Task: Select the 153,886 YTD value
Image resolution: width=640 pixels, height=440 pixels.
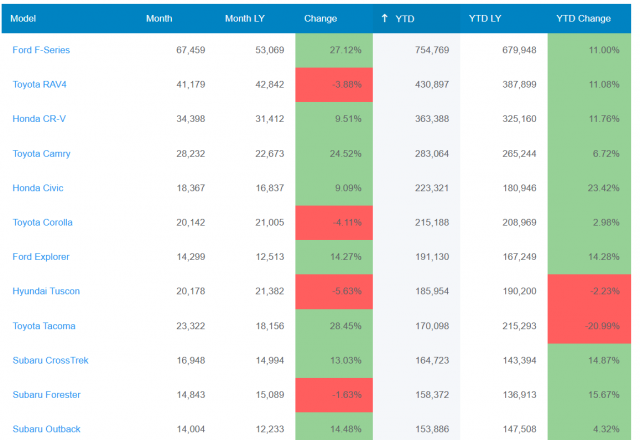Action: 432,429
